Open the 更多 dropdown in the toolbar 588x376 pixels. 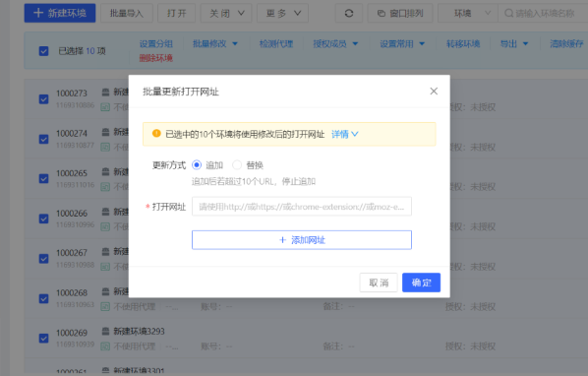(283, 14)
